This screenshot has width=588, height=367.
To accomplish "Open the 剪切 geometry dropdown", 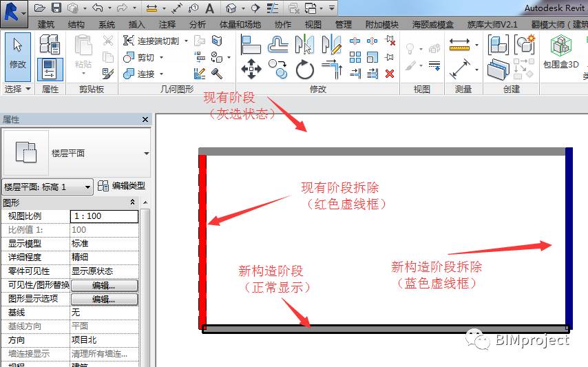I will tap(161, 57).
